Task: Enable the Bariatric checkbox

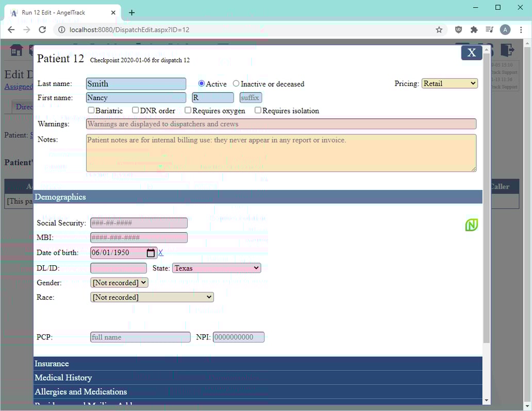Action: 90,110
